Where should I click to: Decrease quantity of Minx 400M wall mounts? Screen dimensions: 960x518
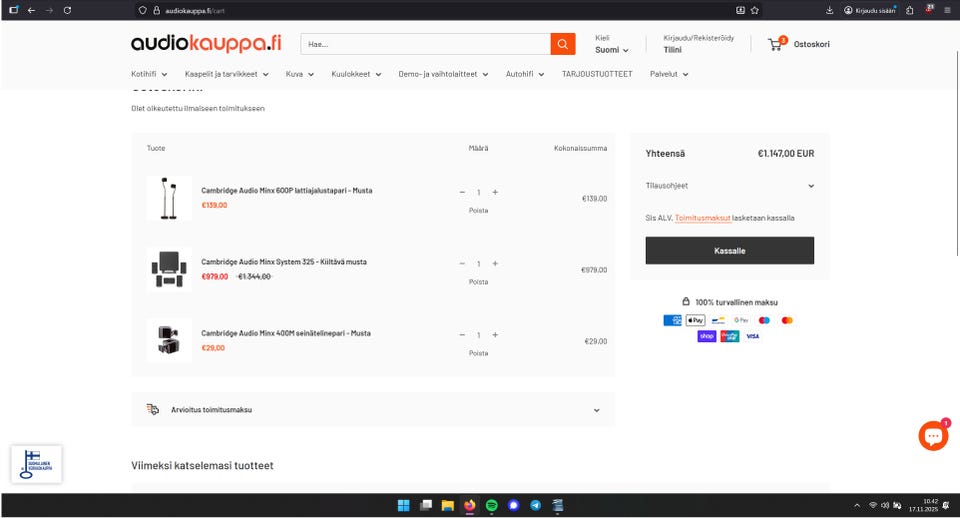(x=462, y=335)
